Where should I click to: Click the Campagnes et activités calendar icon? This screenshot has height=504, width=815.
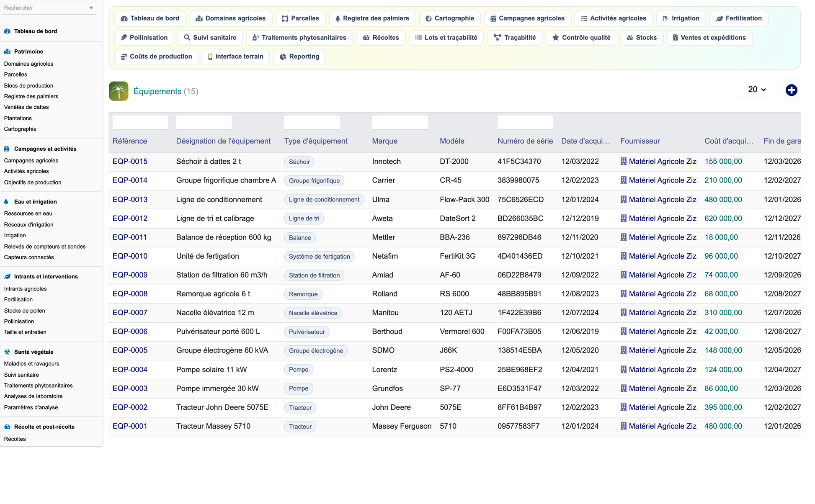7,149
